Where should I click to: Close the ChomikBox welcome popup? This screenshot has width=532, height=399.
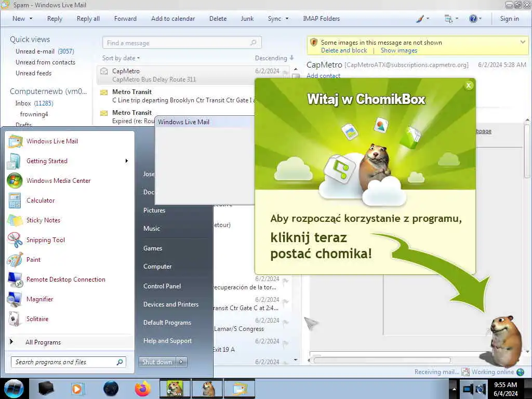tap(469, 86)
